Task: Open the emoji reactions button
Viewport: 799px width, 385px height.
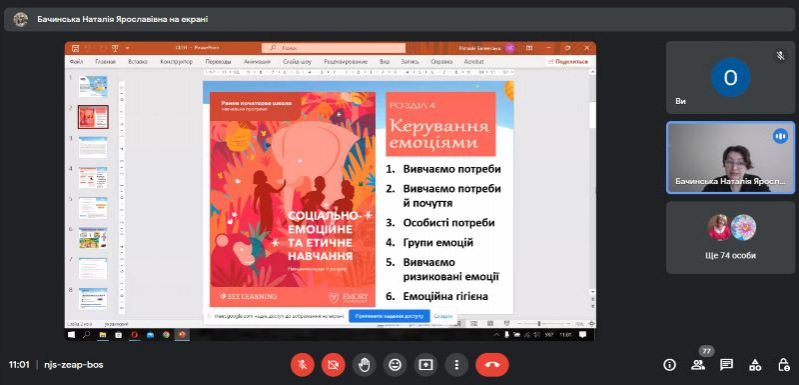Action: click(395, 365)
